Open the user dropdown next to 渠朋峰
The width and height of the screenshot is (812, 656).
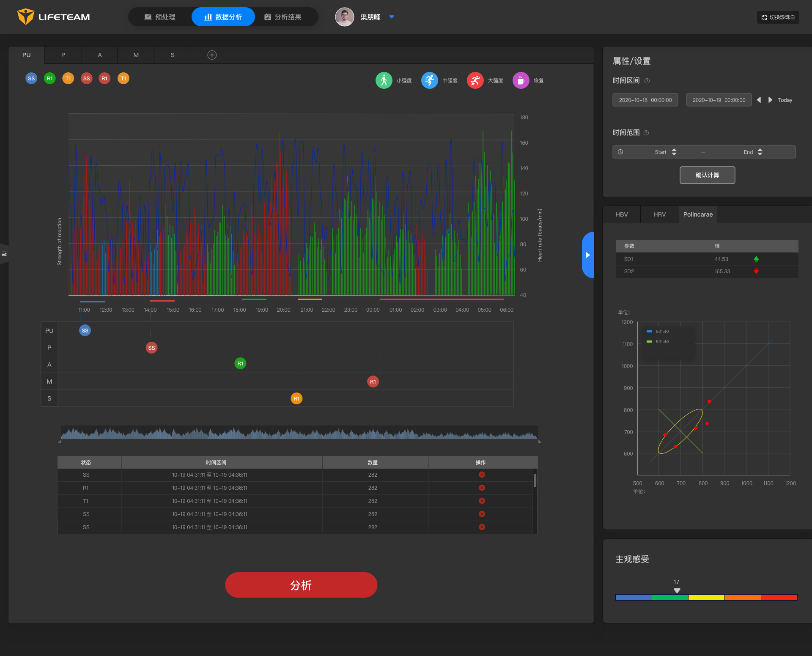392,17
